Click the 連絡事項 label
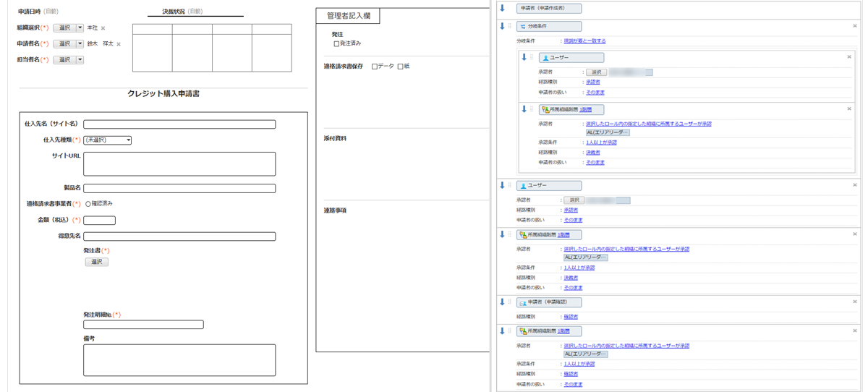Viewport: 868px width, 392px height. tap(335, 210)
